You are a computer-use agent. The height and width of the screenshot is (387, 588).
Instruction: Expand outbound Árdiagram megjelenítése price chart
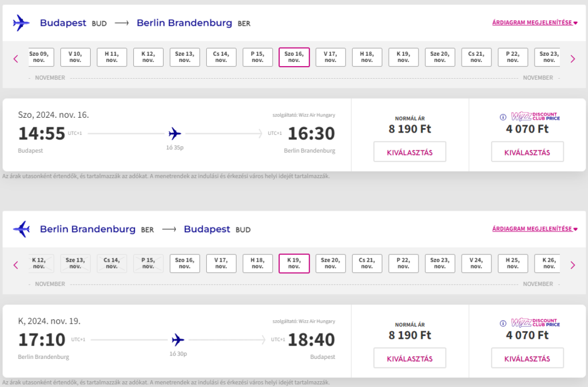[x=535, y=22]
